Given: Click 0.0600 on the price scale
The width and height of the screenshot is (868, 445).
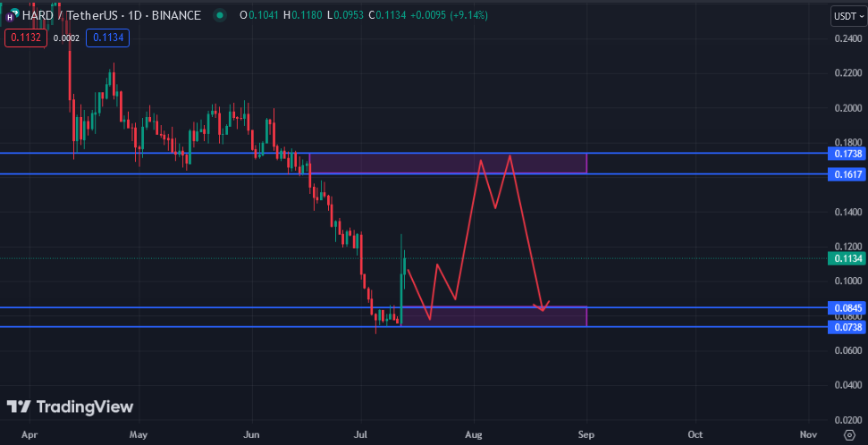Looking at the screenshot, I should pyautogui.click(x=847, y=350).
